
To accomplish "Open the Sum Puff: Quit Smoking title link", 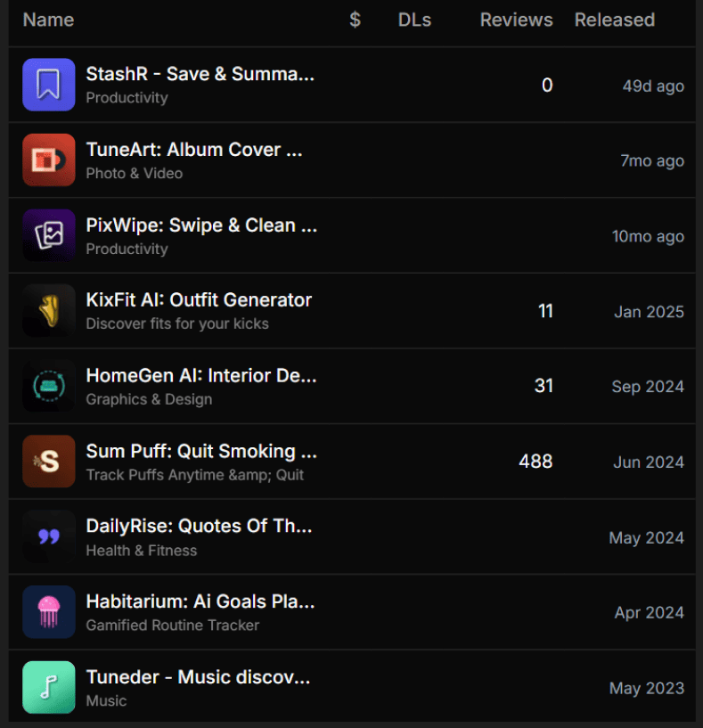I will [x=201, y=451].
